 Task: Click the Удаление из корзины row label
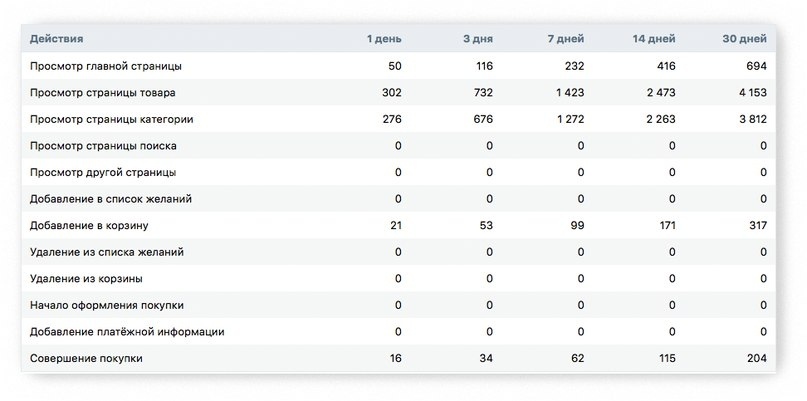click(86, 279)
